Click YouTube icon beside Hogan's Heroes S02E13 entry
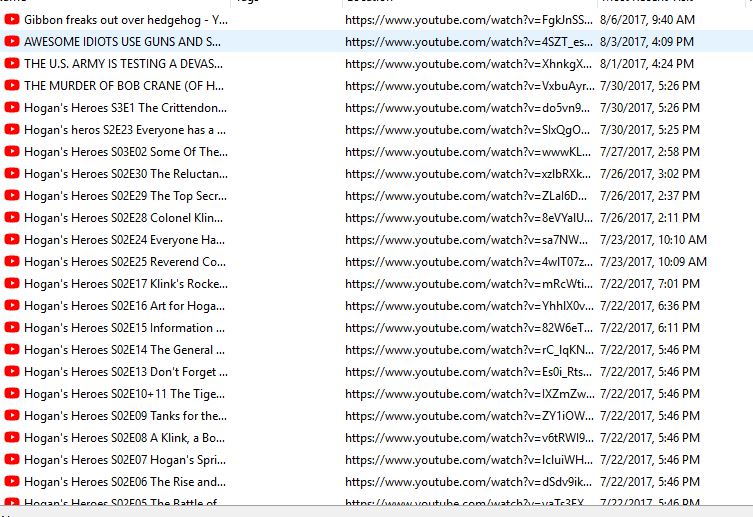 [x=12, y=371]
